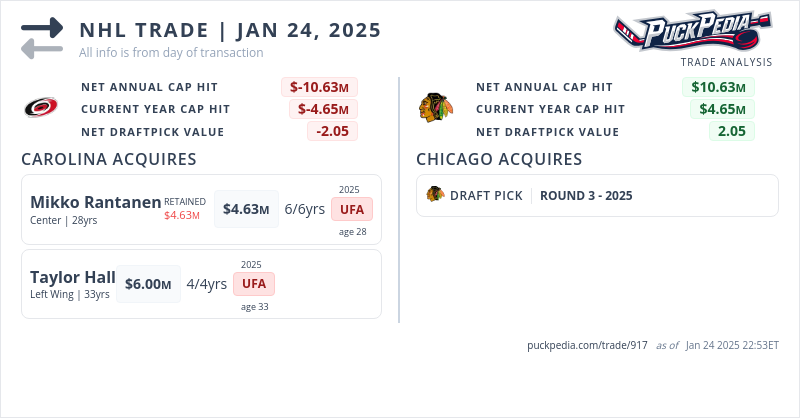This screenshot has height=418, width=800.
Task: Click Carolina's -4.65M current year cap hit
Action: (323, 109)
